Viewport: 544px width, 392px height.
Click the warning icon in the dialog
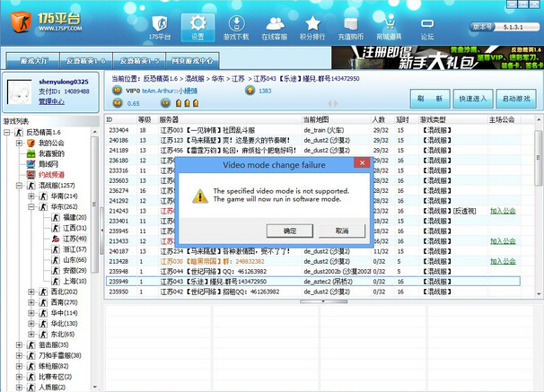(200, 196)
